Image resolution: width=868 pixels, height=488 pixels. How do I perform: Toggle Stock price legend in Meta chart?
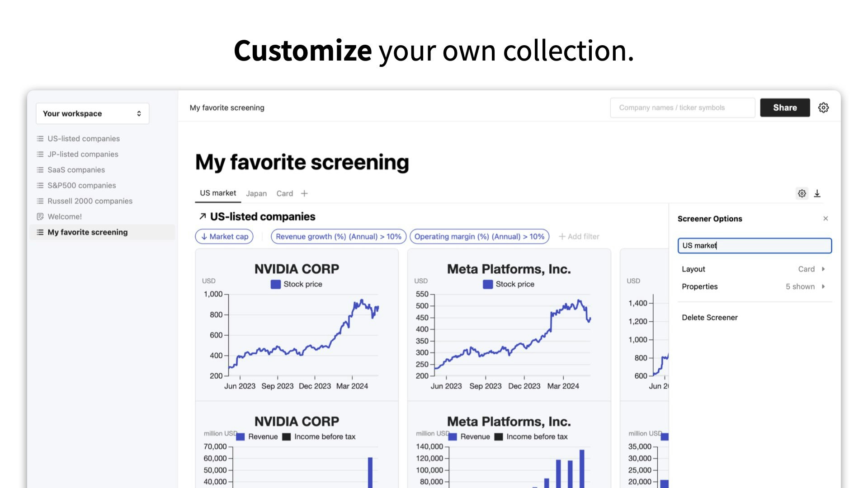click(509, 284)
